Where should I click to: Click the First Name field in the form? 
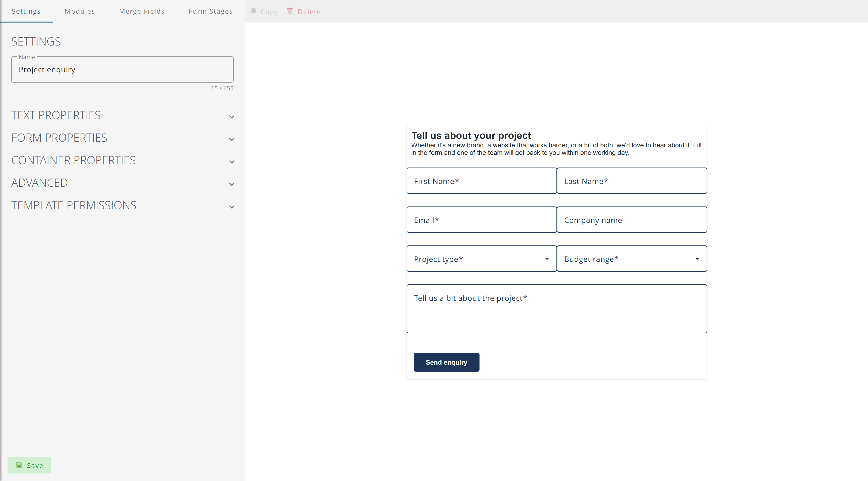pos(482,181)
